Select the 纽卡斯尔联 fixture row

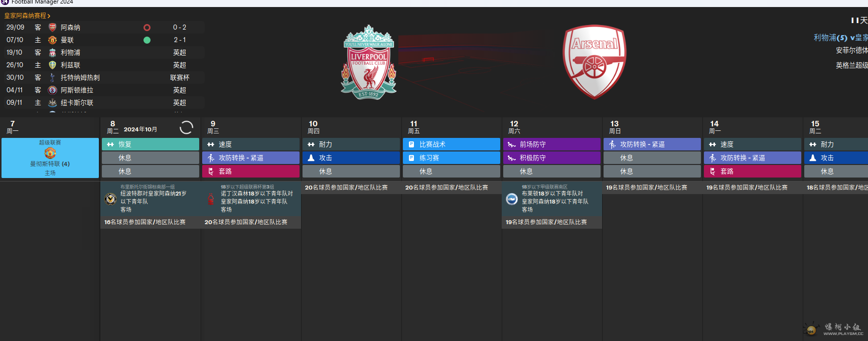pyautogui.click(x=103, y=103)
